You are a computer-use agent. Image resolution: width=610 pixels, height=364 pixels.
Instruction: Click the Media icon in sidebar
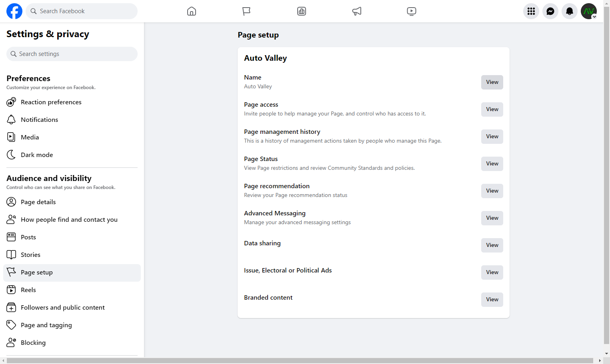coord(11,137)
